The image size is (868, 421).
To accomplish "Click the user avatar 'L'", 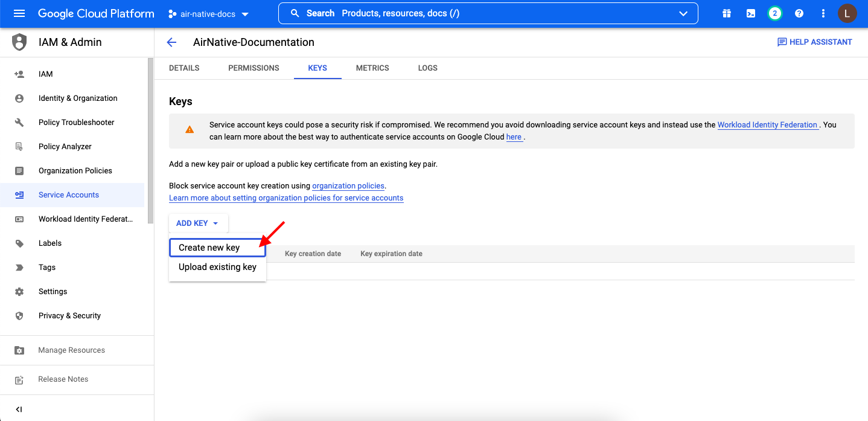I will click(847, 13).
